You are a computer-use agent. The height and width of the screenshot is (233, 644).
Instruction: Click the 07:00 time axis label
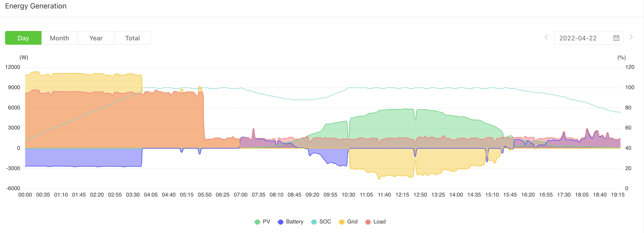tap(240, 195)
